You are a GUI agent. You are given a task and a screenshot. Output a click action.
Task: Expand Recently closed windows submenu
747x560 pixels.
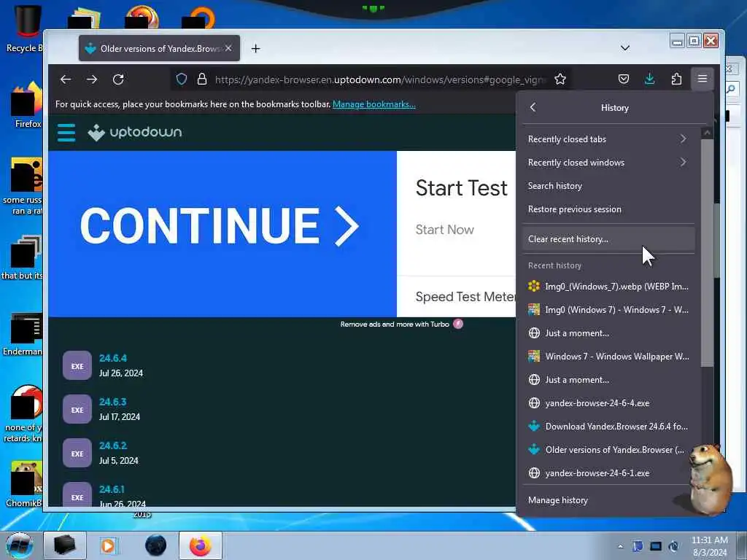608,163
